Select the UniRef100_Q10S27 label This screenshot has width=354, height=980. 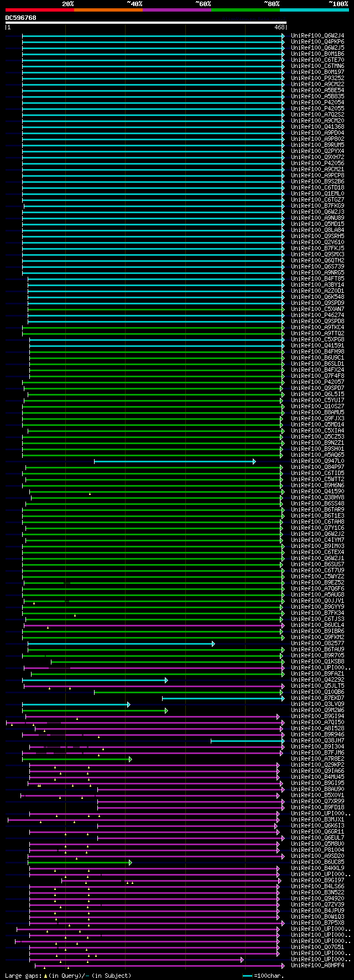pyautogui.click(x=317, y=406)
